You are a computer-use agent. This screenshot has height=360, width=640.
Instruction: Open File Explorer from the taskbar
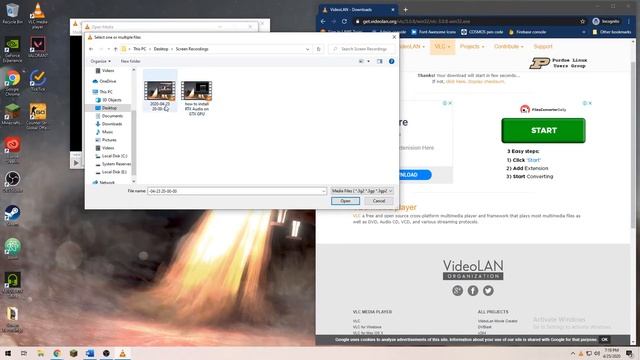coord(40,353)
